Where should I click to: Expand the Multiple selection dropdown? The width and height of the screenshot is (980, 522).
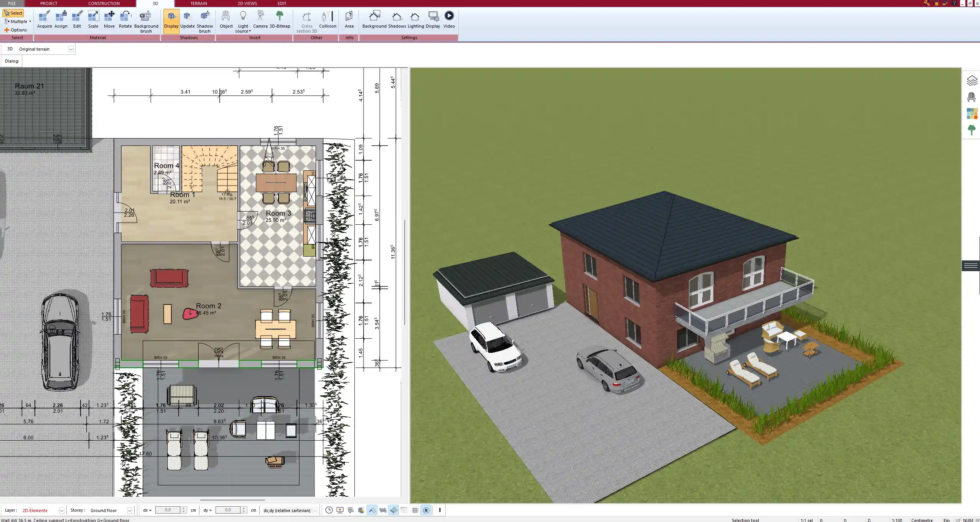pos(18,21)
